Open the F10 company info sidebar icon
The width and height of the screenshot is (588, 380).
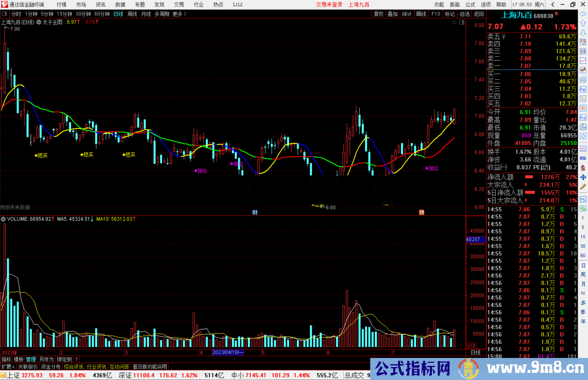click(x=583, y=89)
